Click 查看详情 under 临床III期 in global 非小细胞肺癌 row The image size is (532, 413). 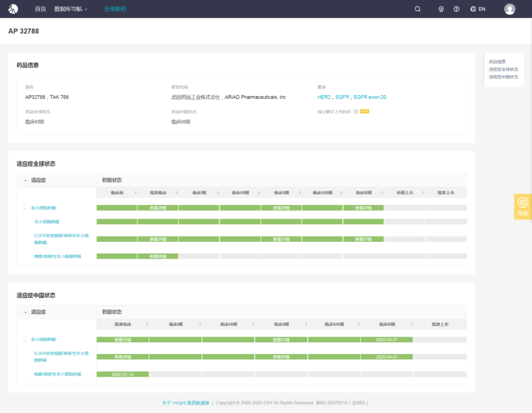(x=364, y=208)
